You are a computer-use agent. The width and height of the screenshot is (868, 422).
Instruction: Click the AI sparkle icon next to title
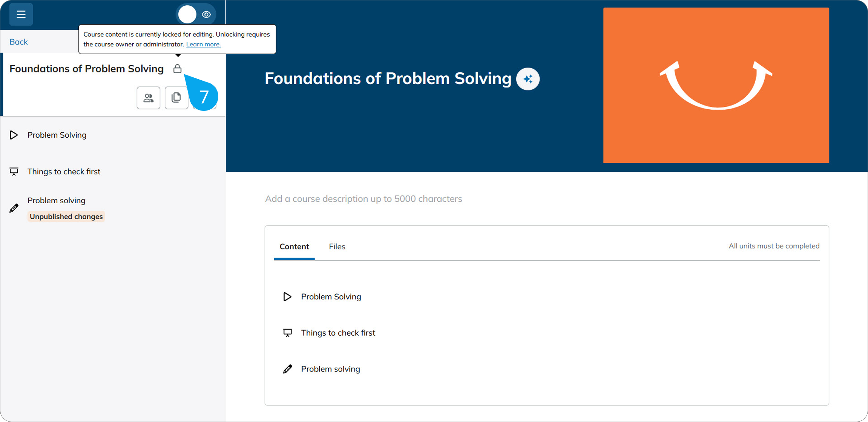point(528,79)
